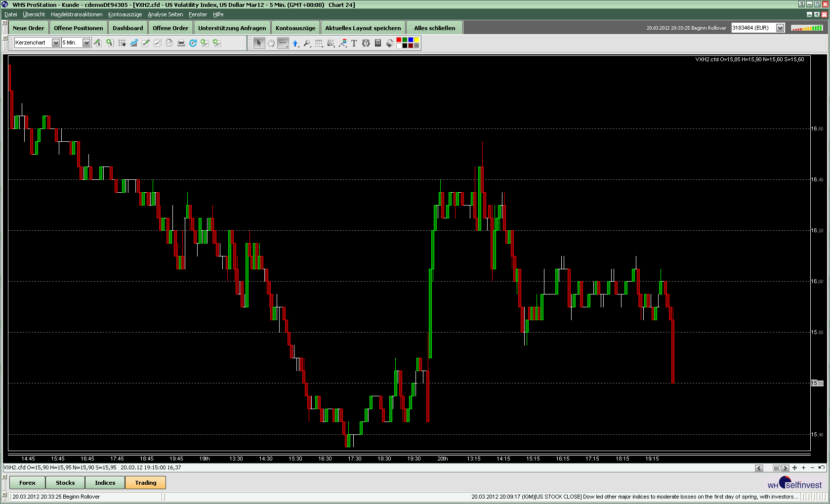This screenshot has width=830, height=504.
Task: Click the Alles schließen button
Action: (x=435, y=28)
